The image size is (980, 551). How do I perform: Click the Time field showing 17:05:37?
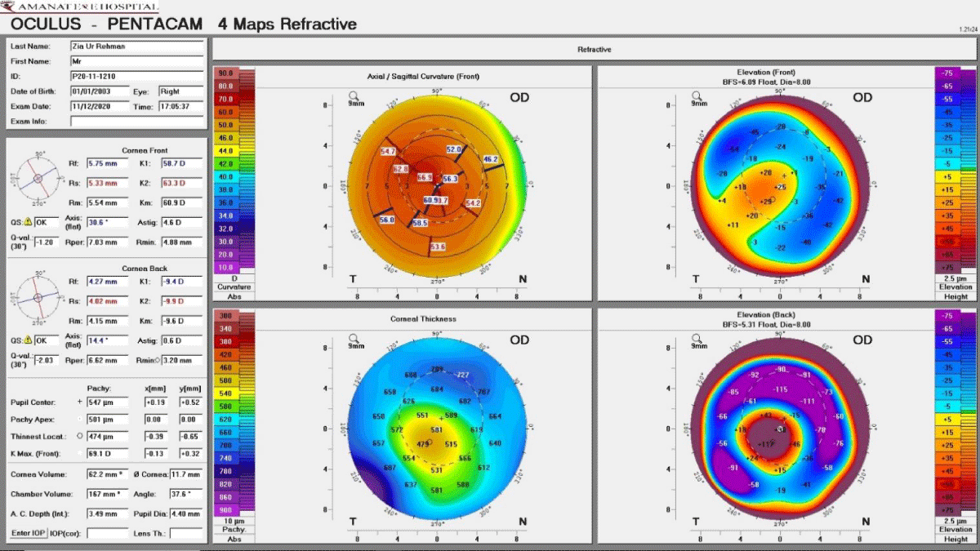[x=180, y=106]
